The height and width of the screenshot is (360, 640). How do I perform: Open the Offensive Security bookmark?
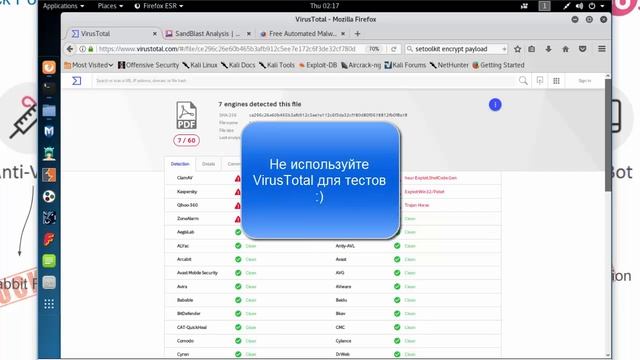[148, 65]
